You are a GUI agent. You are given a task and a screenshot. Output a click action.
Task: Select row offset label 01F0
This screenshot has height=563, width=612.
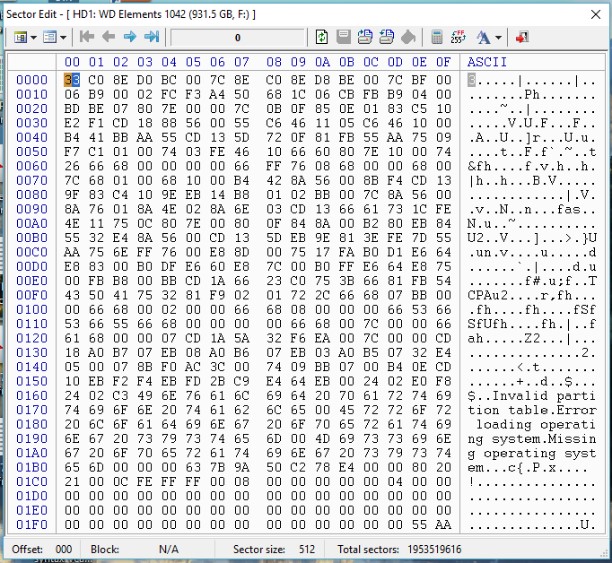tap(32, 525)
